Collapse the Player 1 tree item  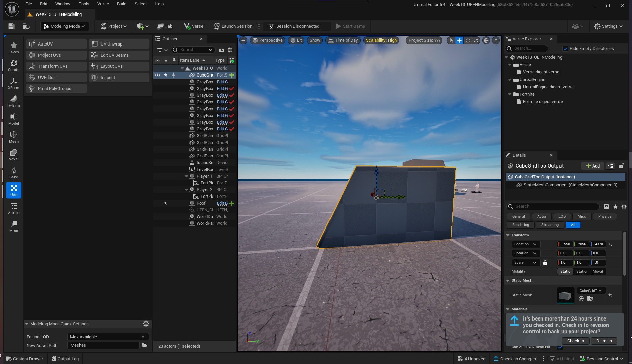186,176
